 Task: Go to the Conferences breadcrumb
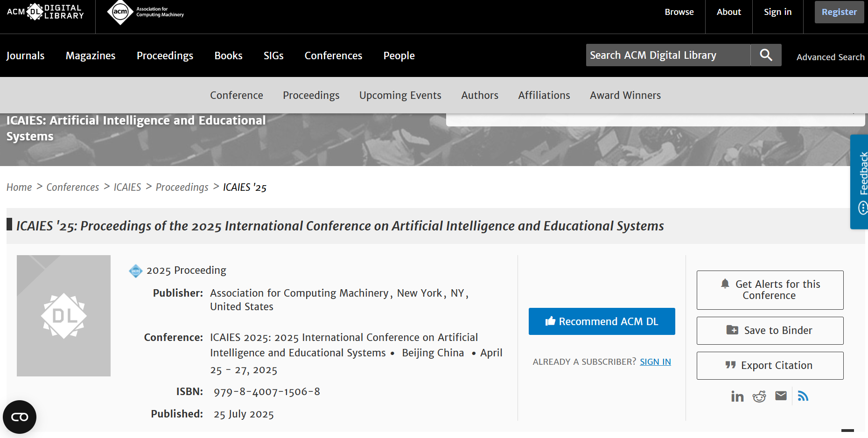pos(73,187)
